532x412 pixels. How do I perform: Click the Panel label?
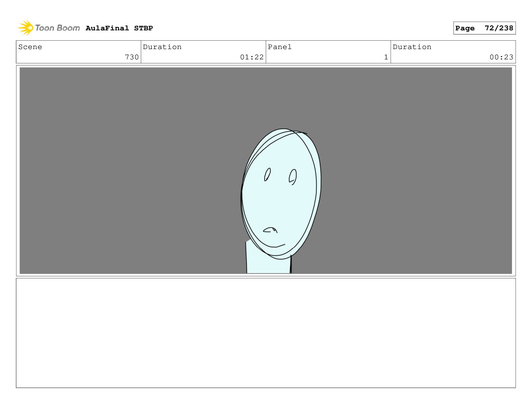coord(280,47)
